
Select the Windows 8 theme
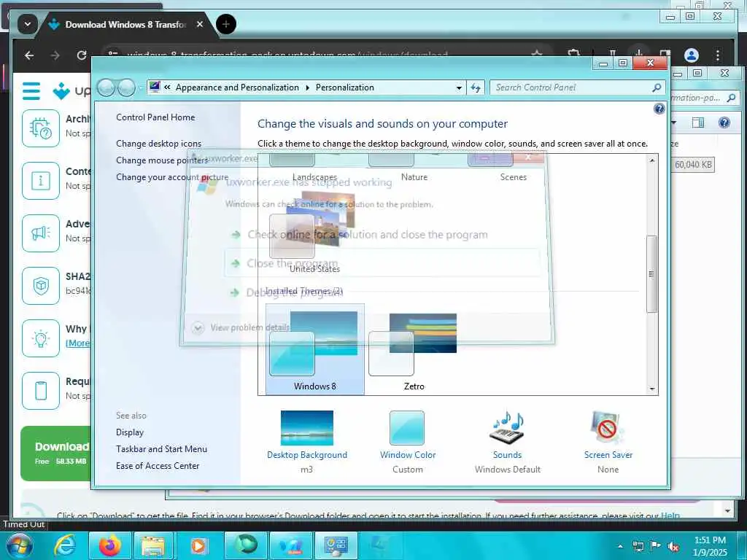coord(315,349)
